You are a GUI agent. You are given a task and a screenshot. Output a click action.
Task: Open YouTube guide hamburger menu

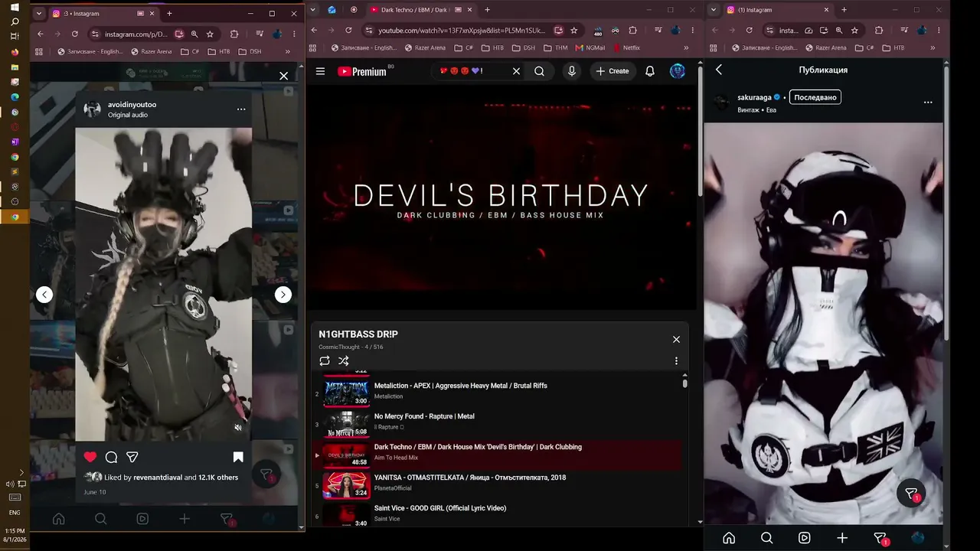click(x=321, y=71)
